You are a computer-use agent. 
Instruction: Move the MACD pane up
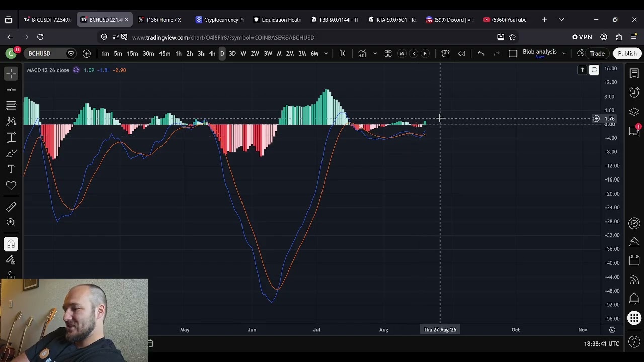click(x=582, y=70)
